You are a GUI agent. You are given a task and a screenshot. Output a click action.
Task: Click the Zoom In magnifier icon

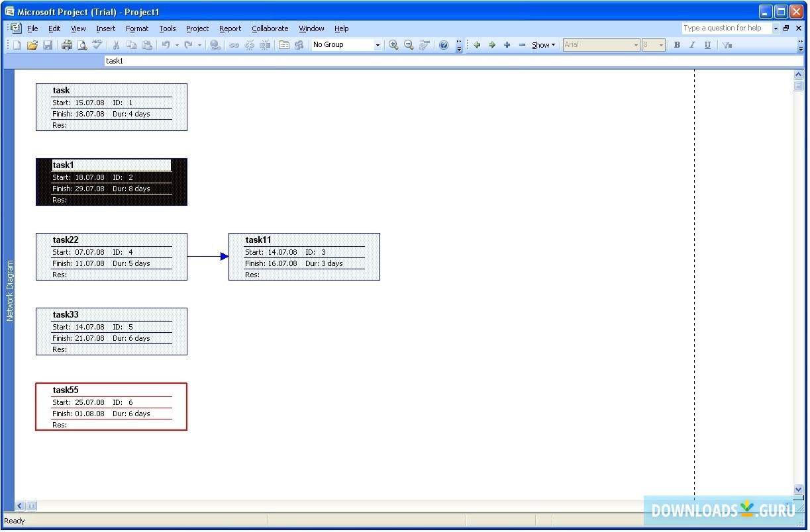coord(393,45)
